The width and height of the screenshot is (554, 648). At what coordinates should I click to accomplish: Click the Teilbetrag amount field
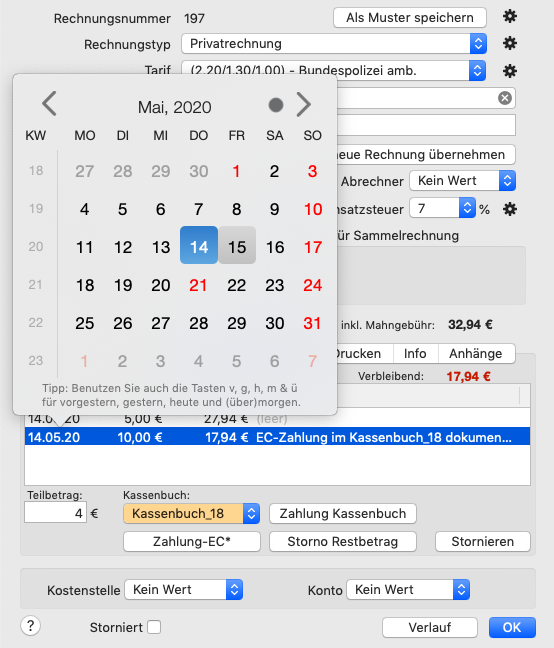pyautogui.click(x=55, y=513)
